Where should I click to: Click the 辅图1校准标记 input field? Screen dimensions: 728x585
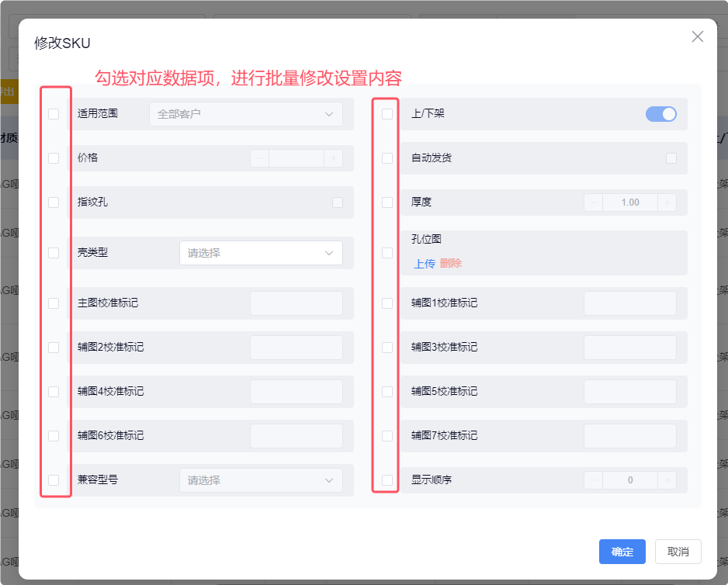click(x=630, y=303)
